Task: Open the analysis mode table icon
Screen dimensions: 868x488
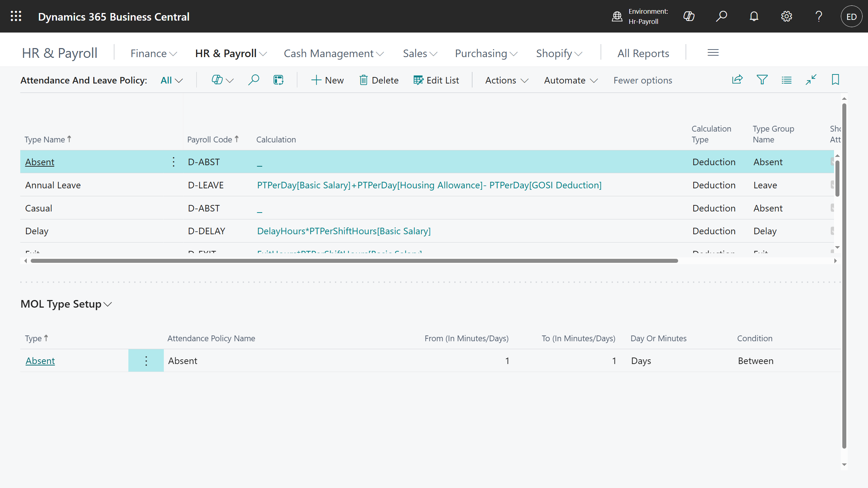Action: (x=278, y=80)
